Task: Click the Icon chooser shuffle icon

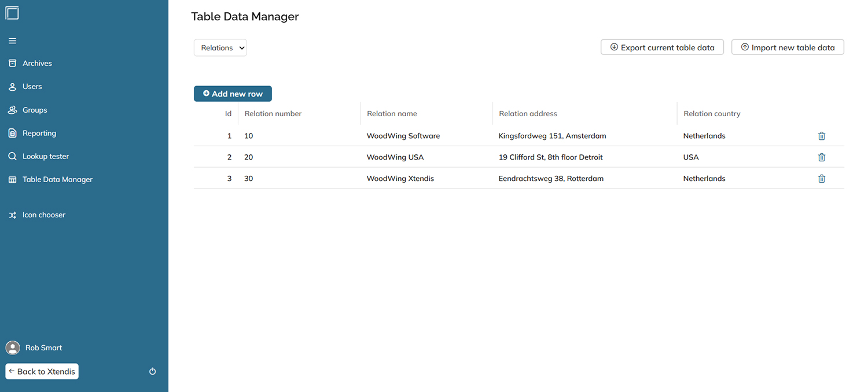Action: [x=12, y=215]
